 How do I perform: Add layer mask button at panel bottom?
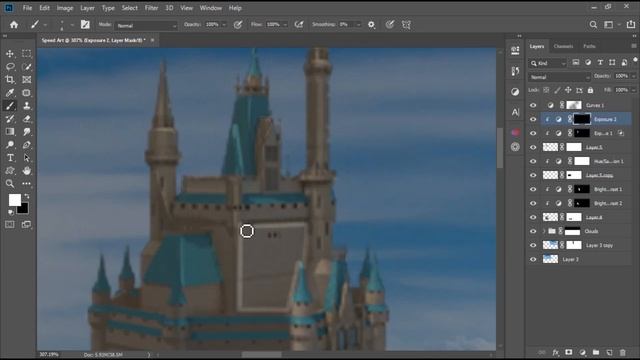coord(569,352)
